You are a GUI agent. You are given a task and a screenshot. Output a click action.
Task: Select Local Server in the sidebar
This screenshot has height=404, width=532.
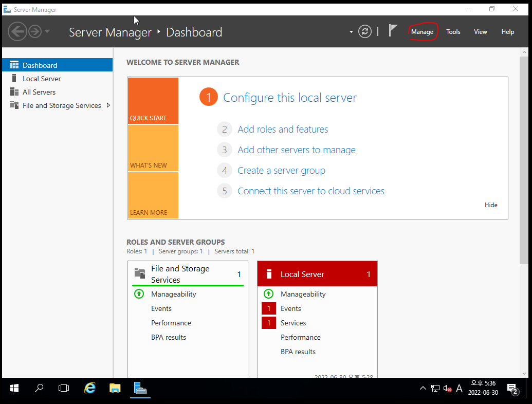(x=58, y=78)
